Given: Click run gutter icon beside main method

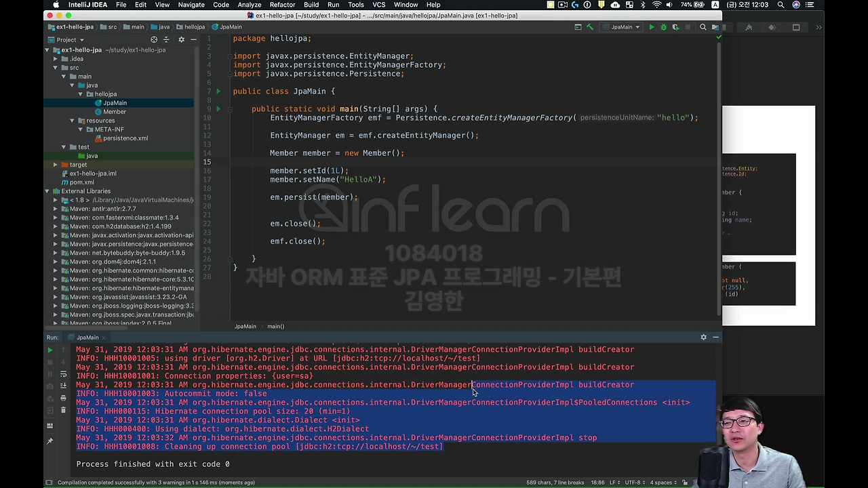Looking at the screenshot, I should click(x=218, y=108).
